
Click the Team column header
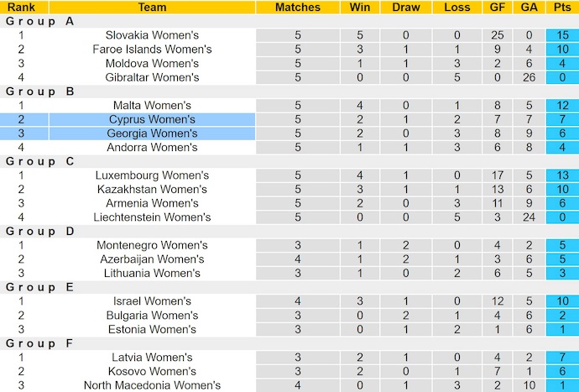(x=152, y=7)
